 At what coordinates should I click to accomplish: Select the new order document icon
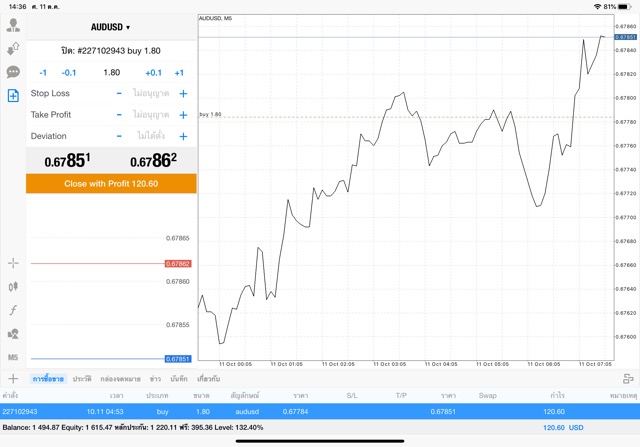pyautogui.click(x=13, y=96)
